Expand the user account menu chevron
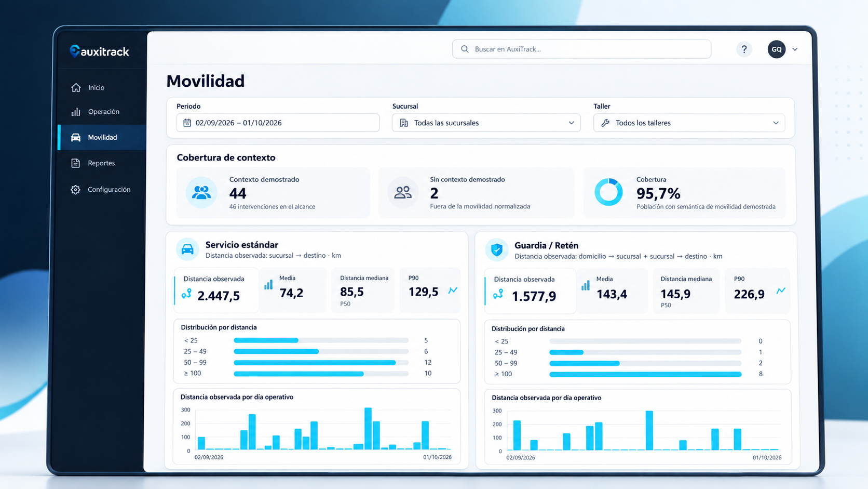Image resolution: width=868 pixels, height=489 pixels. coord(795,49)
